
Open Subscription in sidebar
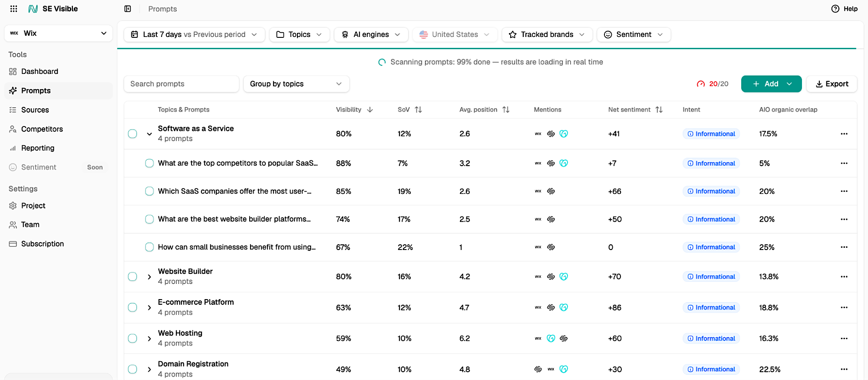coord(58,244)
